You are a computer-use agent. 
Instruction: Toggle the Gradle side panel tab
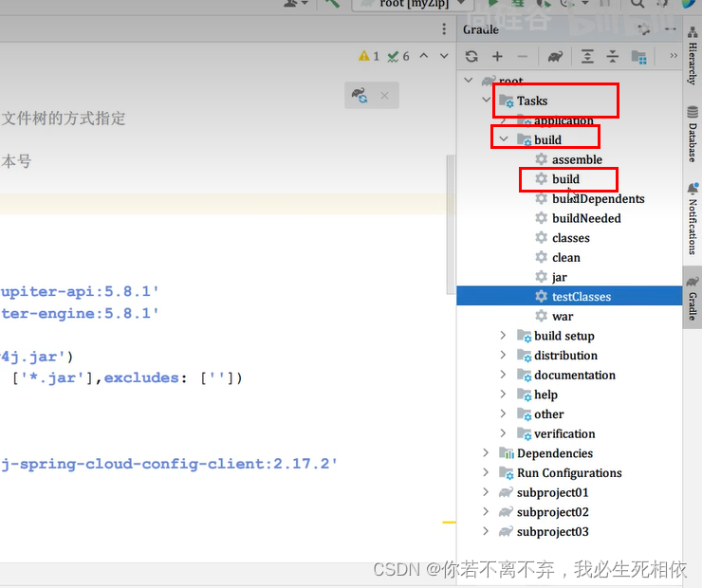coord(693,298)
